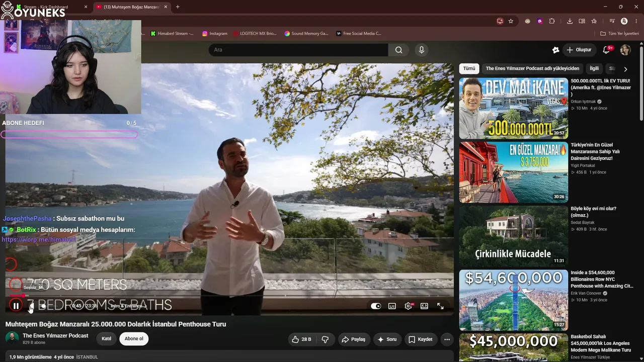The width and height of the screenshot is (644, 362).
Task: Open the bookmarks star-list icon
Action: [x=594, y=21]
